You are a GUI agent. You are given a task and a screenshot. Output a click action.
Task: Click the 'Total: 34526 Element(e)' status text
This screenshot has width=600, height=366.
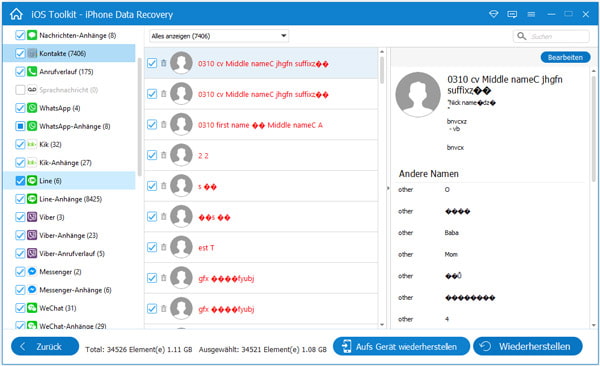[139, 349]
